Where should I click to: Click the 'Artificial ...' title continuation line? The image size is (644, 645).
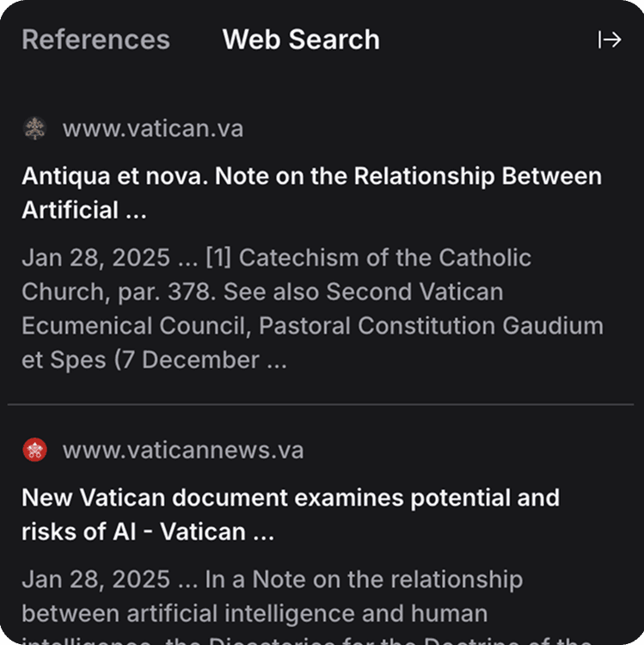(84, 210)
